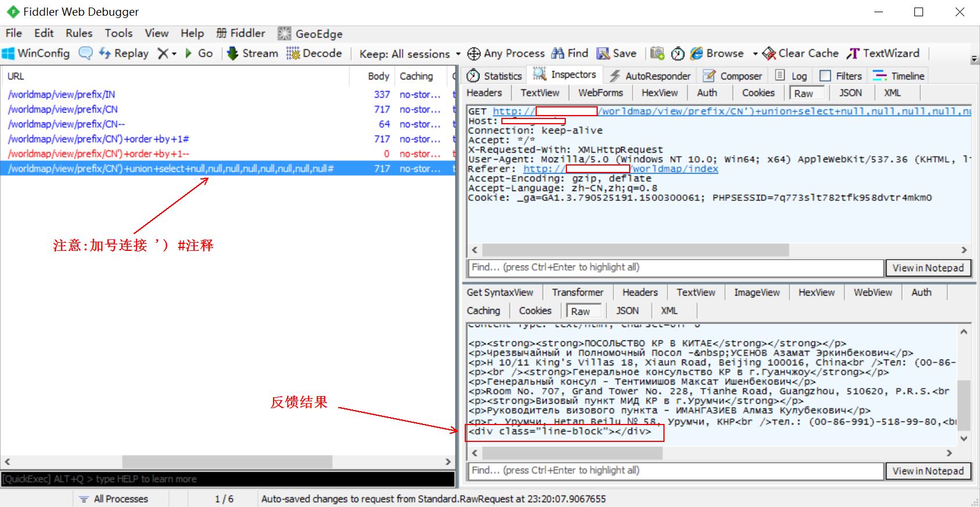Click session list horizontal scrollbar
This screenshot has width=980, height=507.
coord(227,462)
